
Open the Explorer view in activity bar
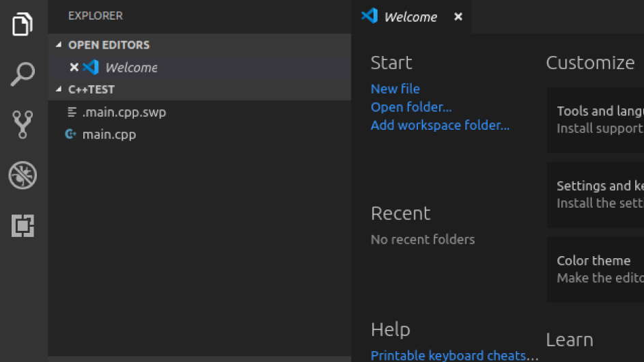coord(23,24)
